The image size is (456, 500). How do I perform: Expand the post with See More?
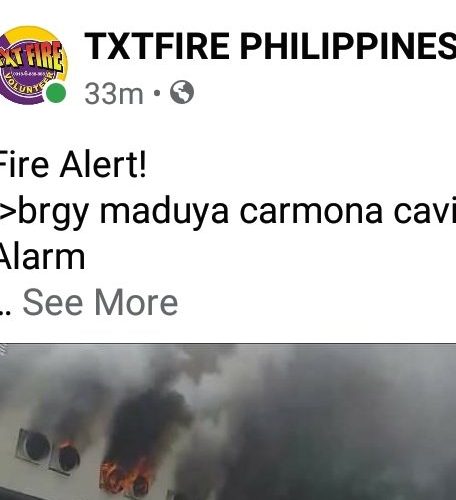(100, 302)
